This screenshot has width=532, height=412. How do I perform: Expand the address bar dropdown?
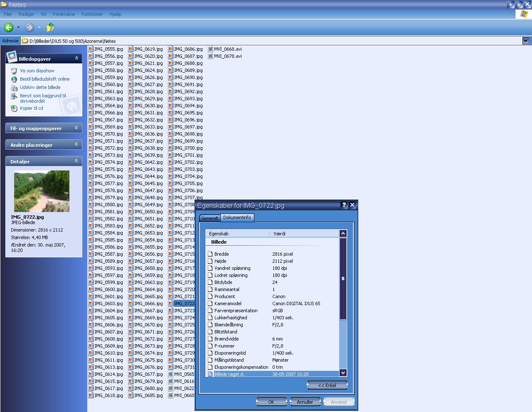pos(526,41)
